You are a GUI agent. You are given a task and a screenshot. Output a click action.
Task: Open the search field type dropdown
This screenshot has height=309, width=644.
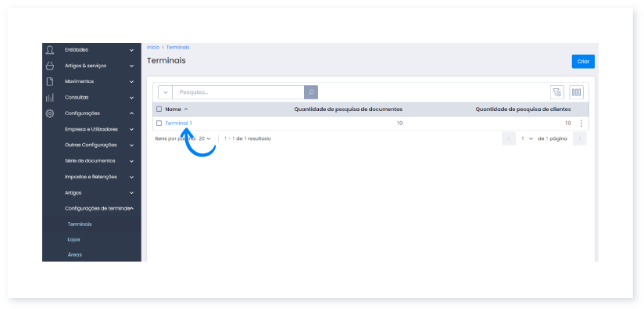click(x=166, y=92)
